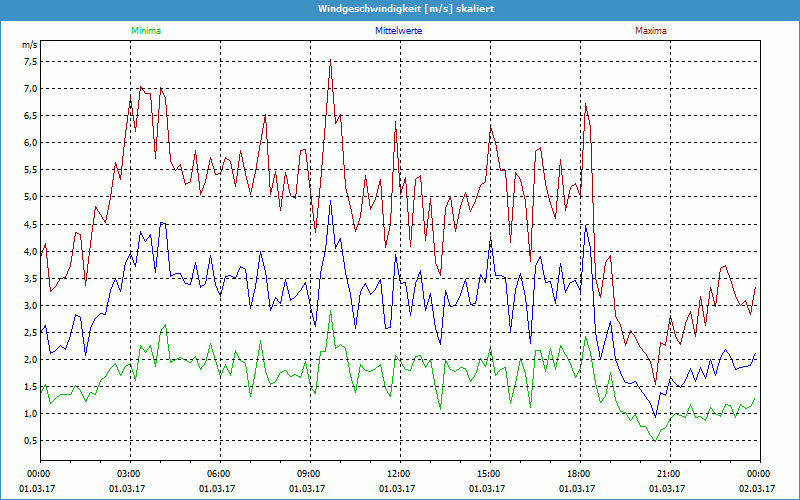The width and height of the screenshot is (800, 500).
Task: Click the m/s unit label on y-axis
Action: click(x=30, y=45)
